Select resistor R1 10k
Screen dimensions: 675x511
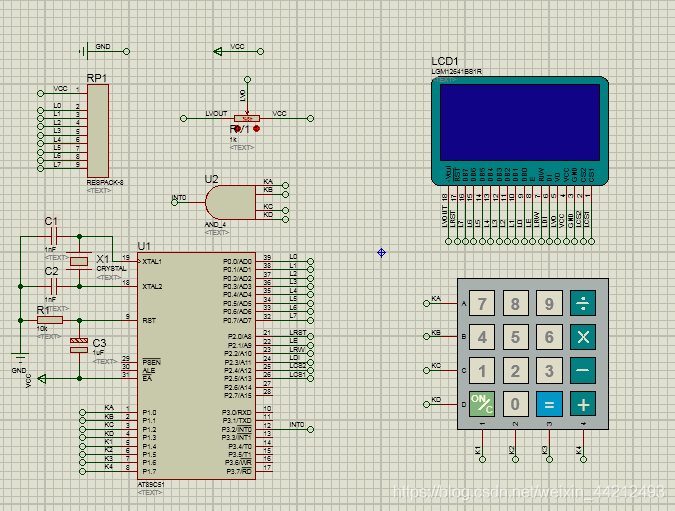coord(49,320)
